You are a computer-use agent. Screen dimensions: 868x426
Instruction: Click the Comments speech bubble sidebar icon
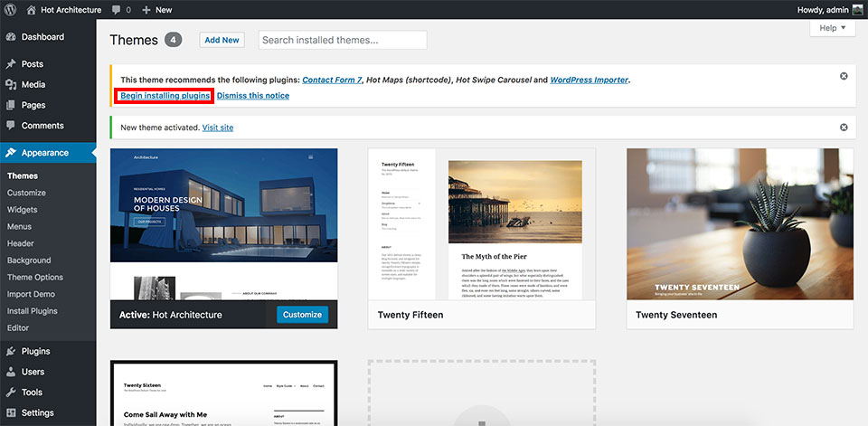[11, 126]
